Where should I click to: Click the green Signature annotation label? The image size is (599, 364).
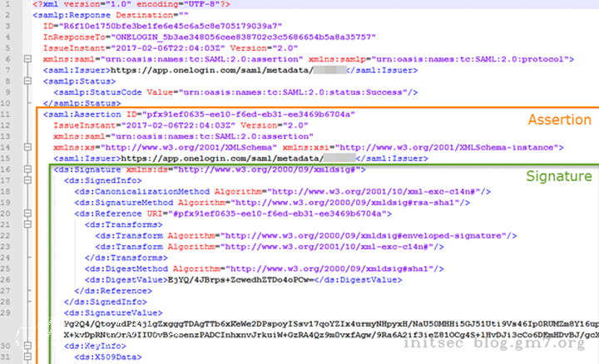pyautogui.click(x=559, y=176)
